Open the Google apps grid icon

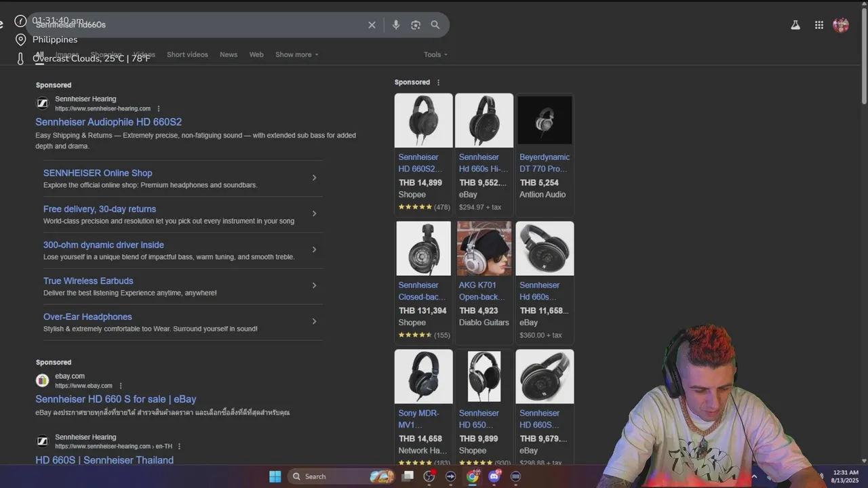click(x=819, y=25)
